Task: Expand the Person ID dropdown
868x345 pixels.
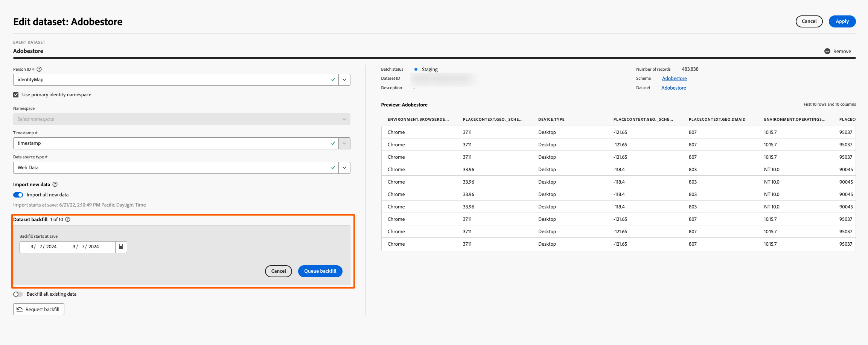Action: (x=344, y=79)
